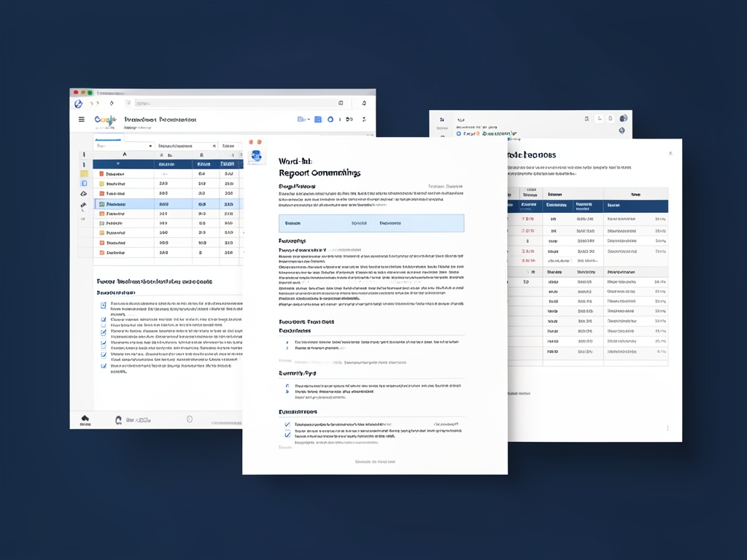Click the blue outlined document icon in the left sidebar
The width and height of the screenshot is (747, 560).
click(x=85, y=183)
